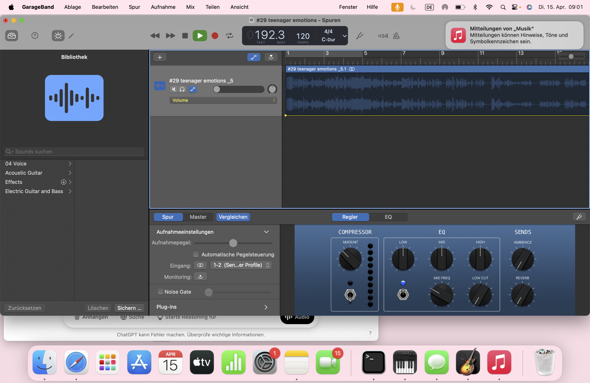Click the EQ High knob
590x383 pixels.
click(480, 259)
